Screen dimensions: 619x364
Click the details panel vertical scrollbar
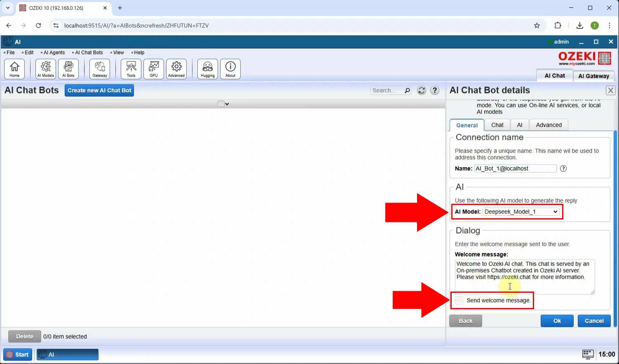click(615, 229)
